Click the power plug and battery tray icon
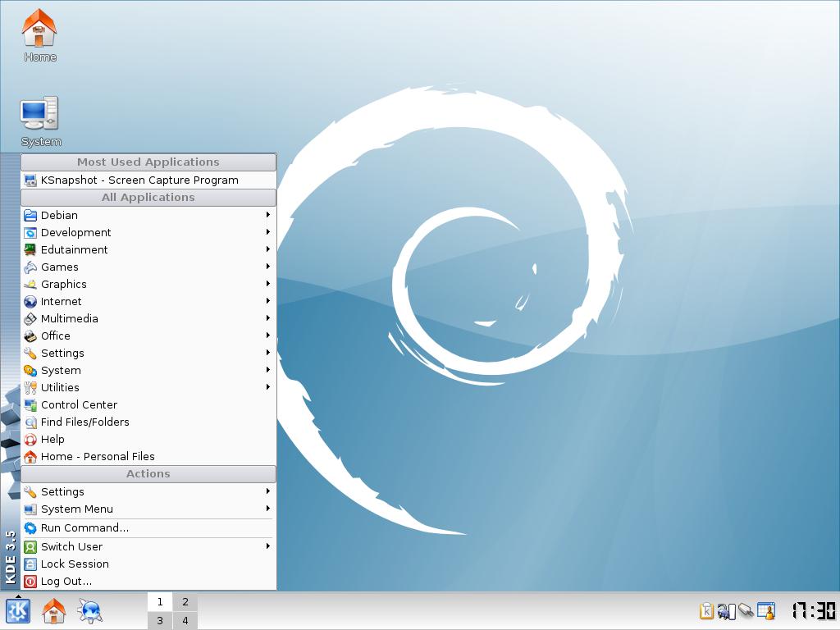This screenshot has height=630, width=840. tap(727, 610)
